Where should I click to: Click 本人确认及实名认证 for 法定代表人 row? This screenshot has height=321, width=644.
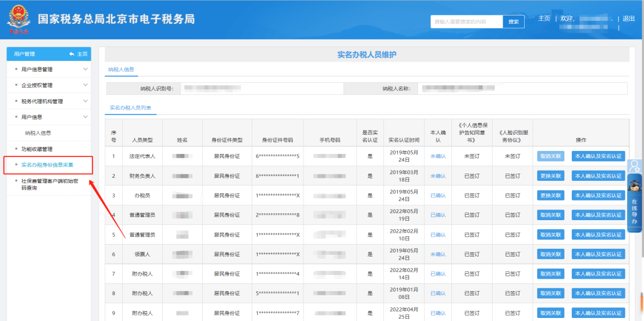click(x=599, y=156)
